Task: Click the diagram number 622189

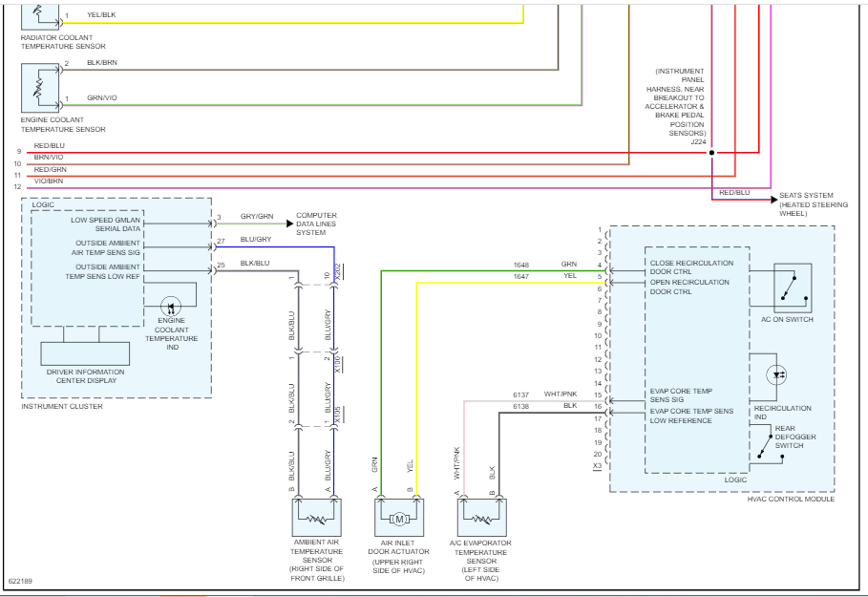Action: (21, 580)
